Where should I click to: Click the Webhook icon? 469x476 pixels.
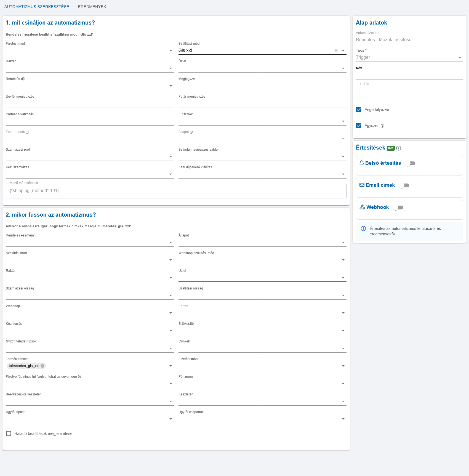click(x=362, y=207)
